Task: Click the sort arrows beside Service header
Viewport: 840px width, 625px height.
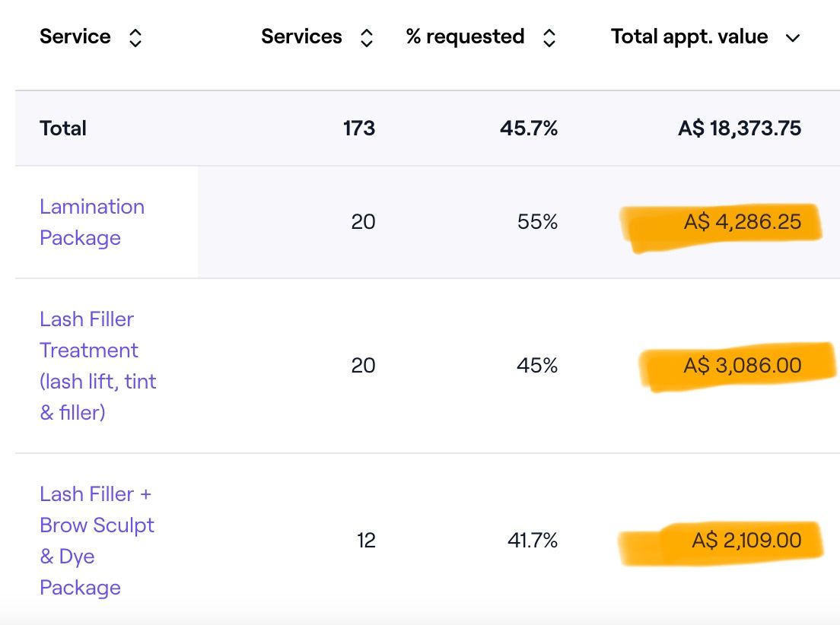Action: coord(135,38)
